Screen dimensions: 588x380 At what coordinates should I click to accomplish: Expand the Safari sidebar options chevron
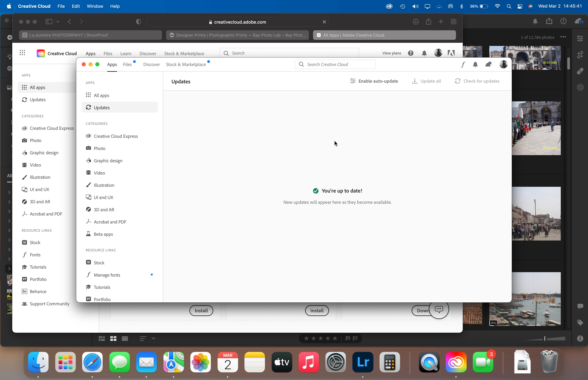(x=58, y=22)
